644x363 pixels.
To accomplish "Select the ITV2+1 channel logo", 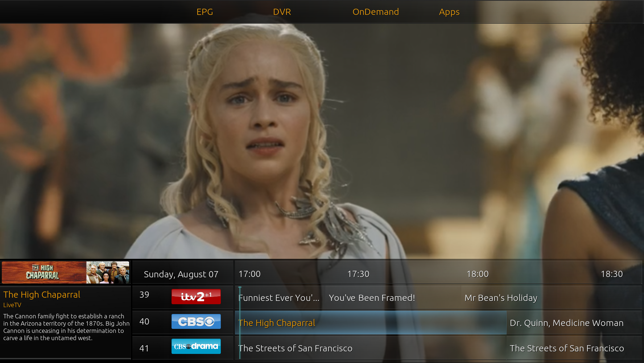I will point(196,297).
